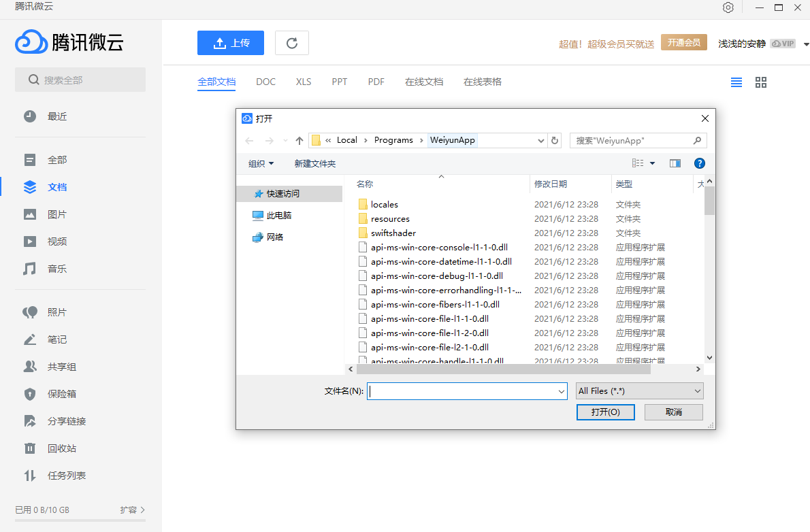The image size is (810, 532).
Task: Refresh the document list
Action: [x=291, y=42]
